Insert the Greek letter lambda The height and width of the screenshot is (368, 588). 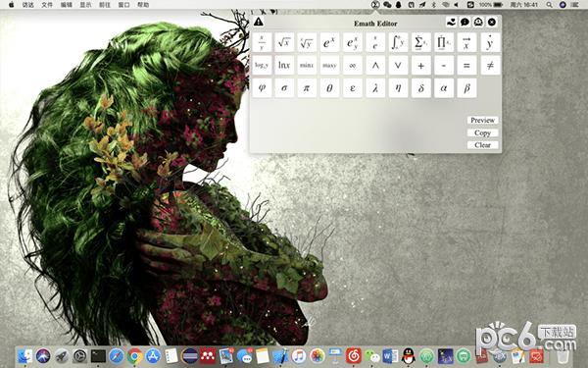tap(375, 88)
